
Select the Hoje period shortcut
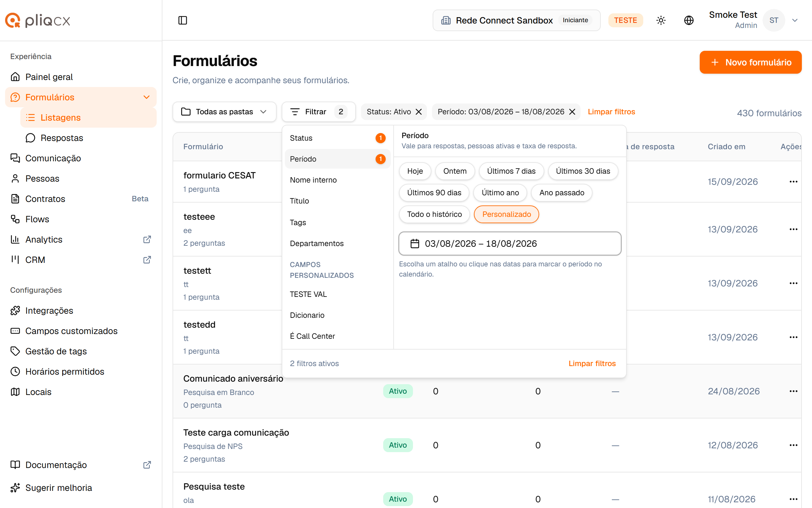[415, 171]
